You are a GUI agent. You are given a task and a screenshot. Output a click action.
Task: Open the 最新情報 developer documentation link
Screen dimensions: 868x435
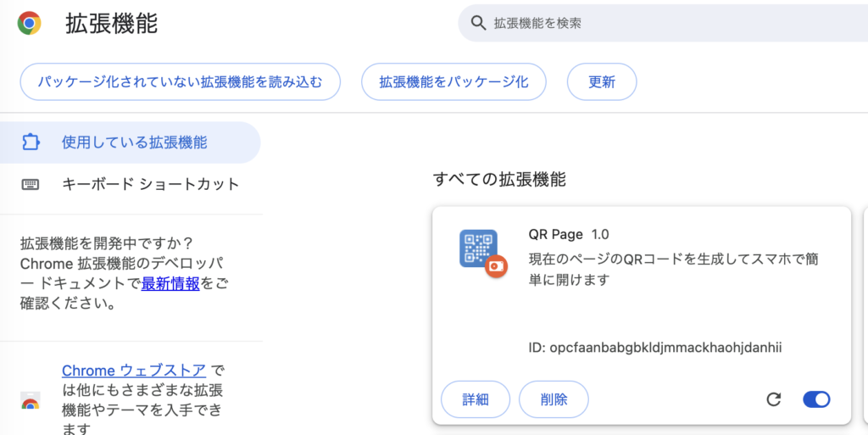pyautogui.click(x=170, y=284)
